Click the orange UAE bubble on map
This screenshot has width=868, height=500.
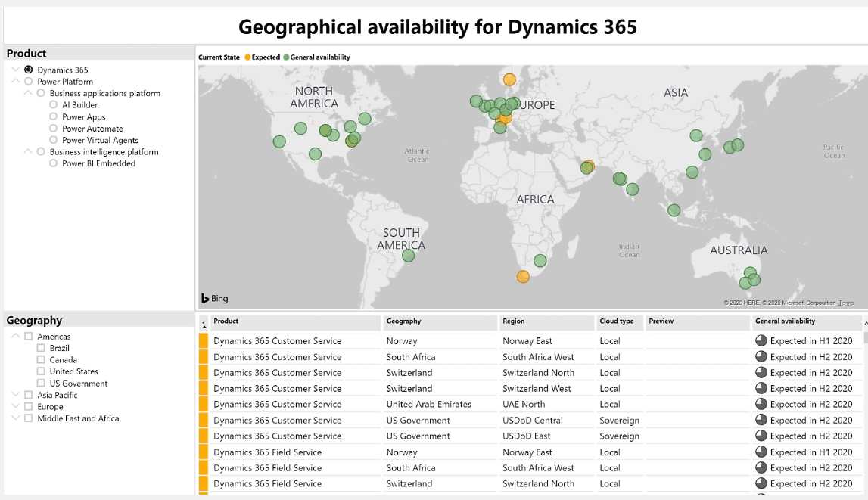(x=589, y=165)
